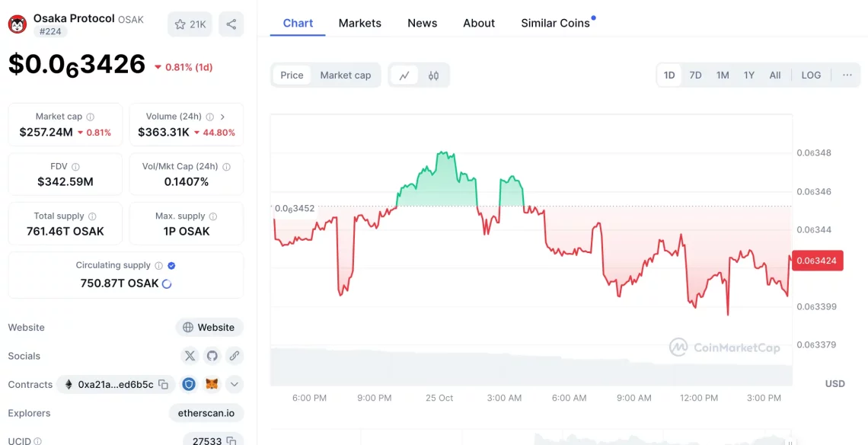Open the chart's more options ellipsis menu
This screenshot has width=868, height=445.
[847, 75]
